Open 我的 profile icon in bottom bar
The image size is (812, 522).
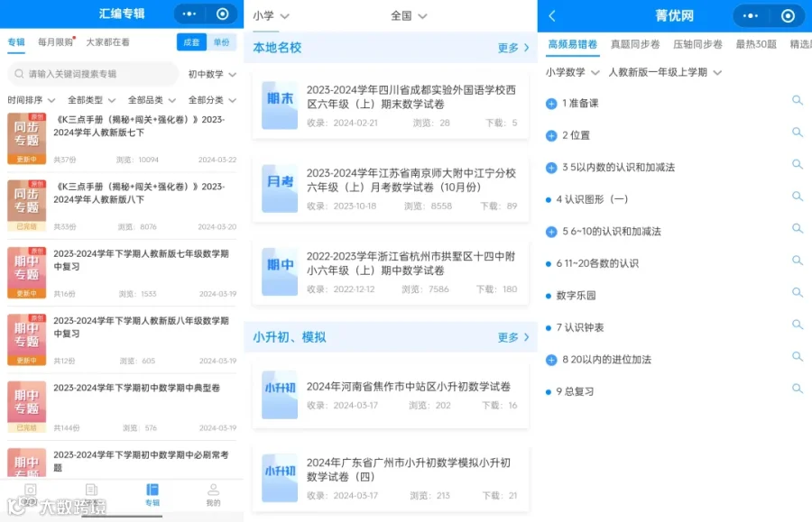tap(213, 495)
